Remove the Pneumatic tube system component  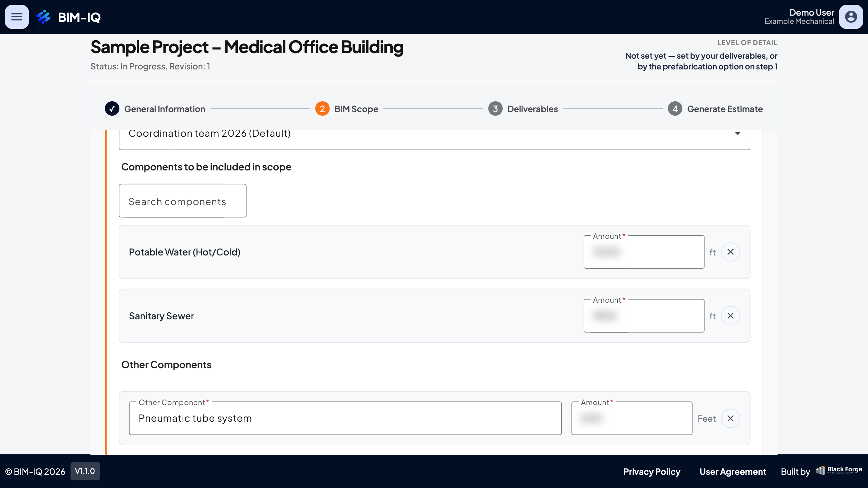(730, 418)
